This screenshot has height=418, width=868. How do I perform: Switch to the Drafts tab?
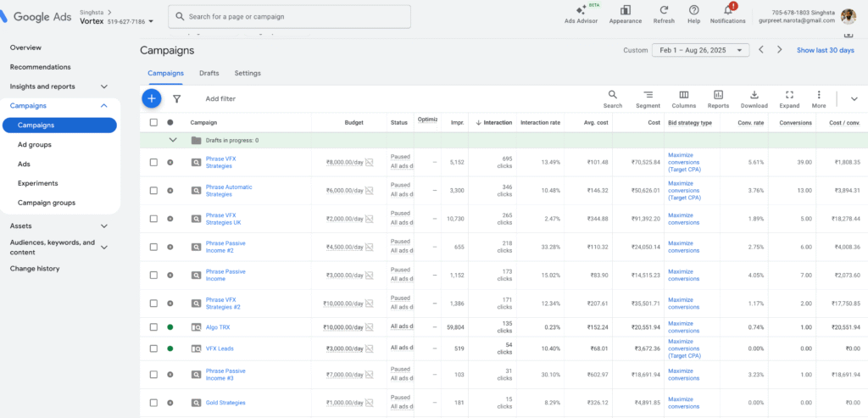pos(209,73)
